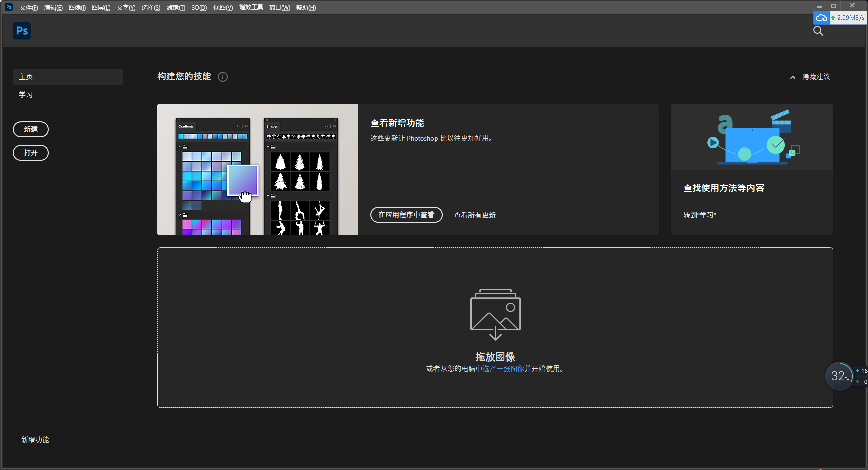This screenshot has width=868, height=470.
Task: Select the 主页 sidebar tab
Action: [67, 77]
